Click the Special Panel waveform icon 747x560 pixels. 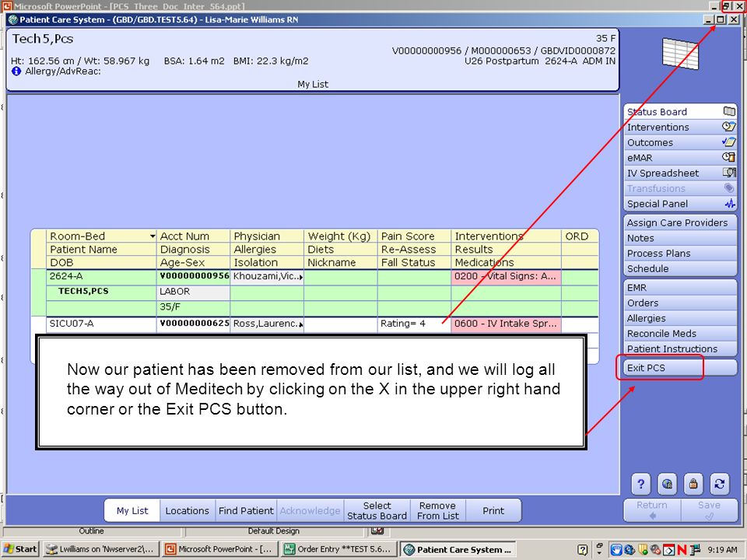pyautogui.click(x=730, y=204)
